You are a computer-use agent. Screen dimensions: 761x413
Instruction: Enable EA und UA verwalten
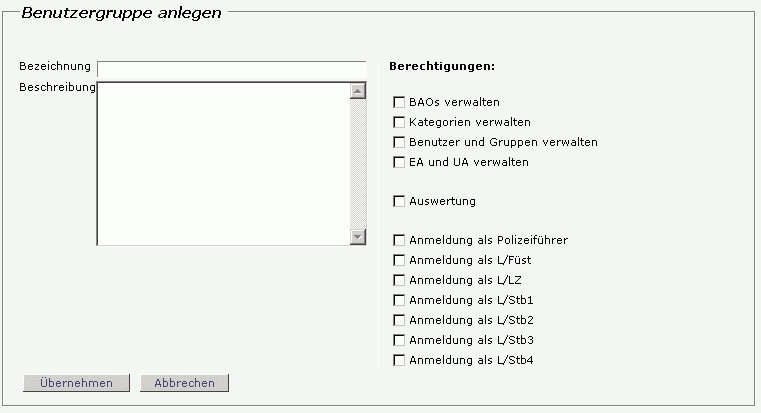(x=399, y=162)
